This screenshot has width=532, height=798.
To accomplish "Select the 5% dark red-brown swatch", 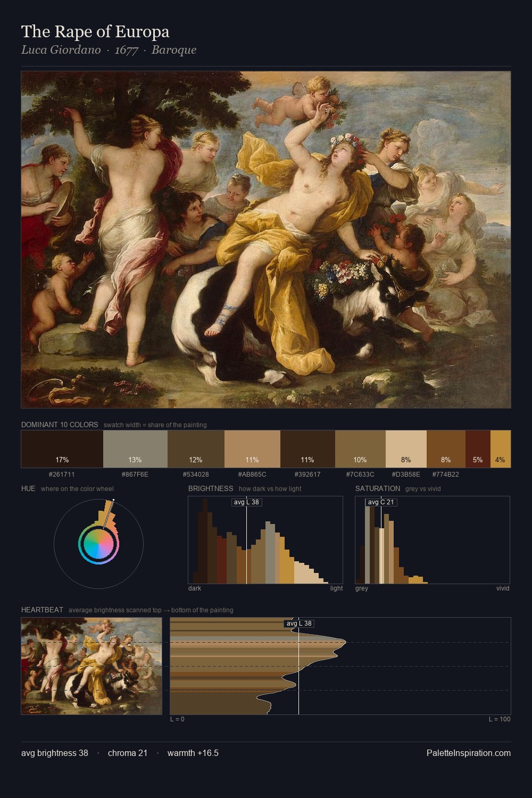I will [478, 449].
